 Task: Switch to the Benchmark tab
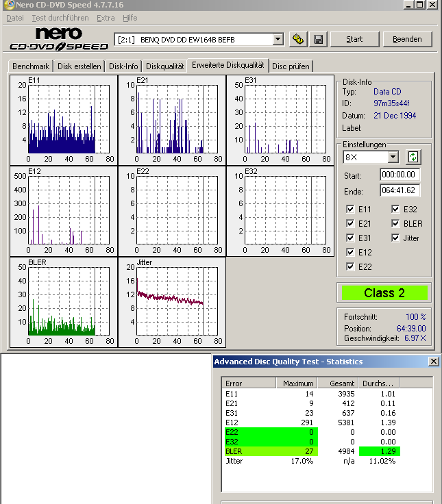(x=31, y=66)
